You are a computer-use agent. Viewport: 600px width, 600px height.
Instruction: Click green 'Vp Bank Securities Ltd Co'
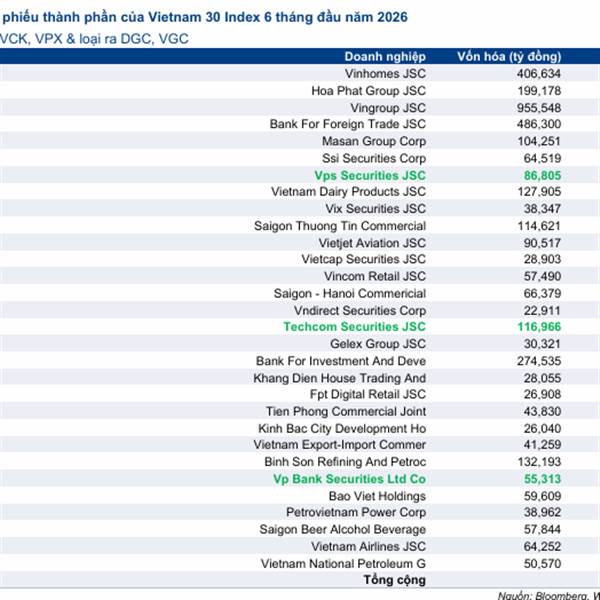coord(349,479)
